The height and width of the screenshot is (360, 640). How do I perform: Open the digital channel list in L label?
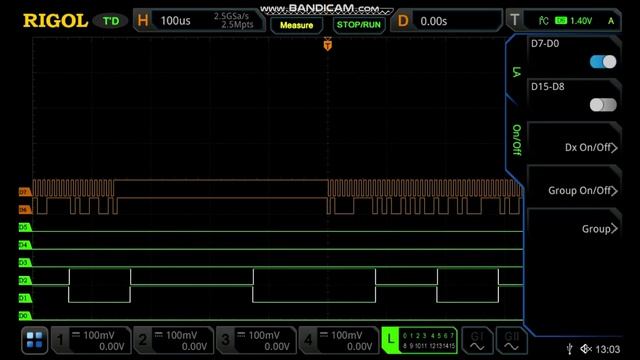click(x=428, y=340)
